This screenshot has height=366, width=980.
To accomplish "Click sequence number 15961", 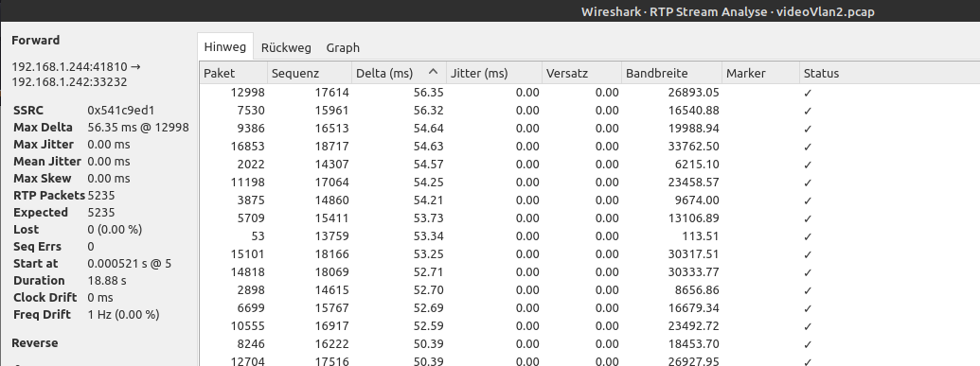I will [331, 111].
